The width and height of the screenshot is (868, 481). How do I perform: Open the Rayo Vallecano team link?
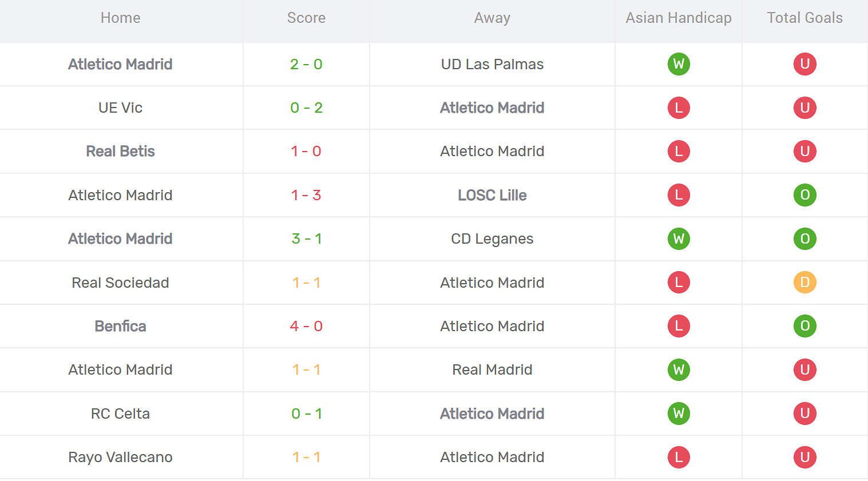tap(120, 457)
